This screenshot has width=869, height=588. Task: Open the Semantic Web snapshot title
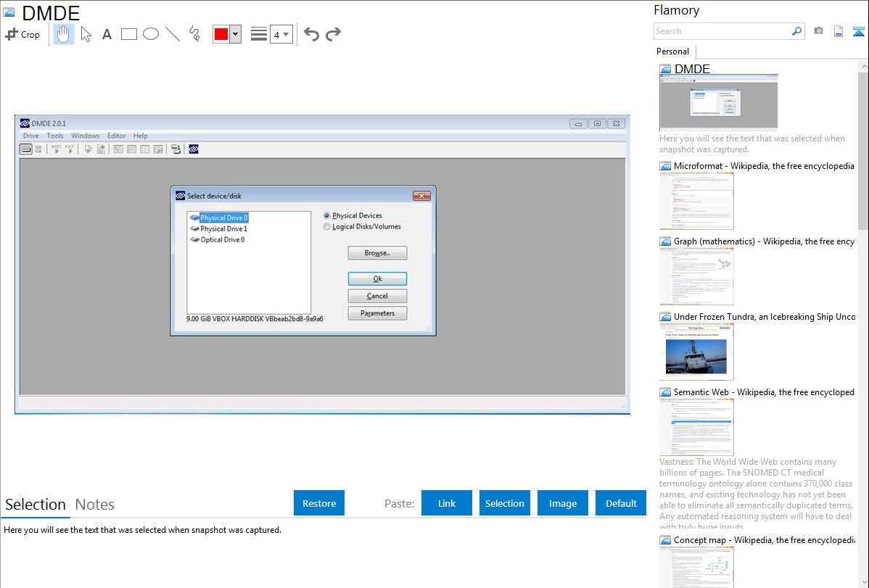tap(764, 392)
